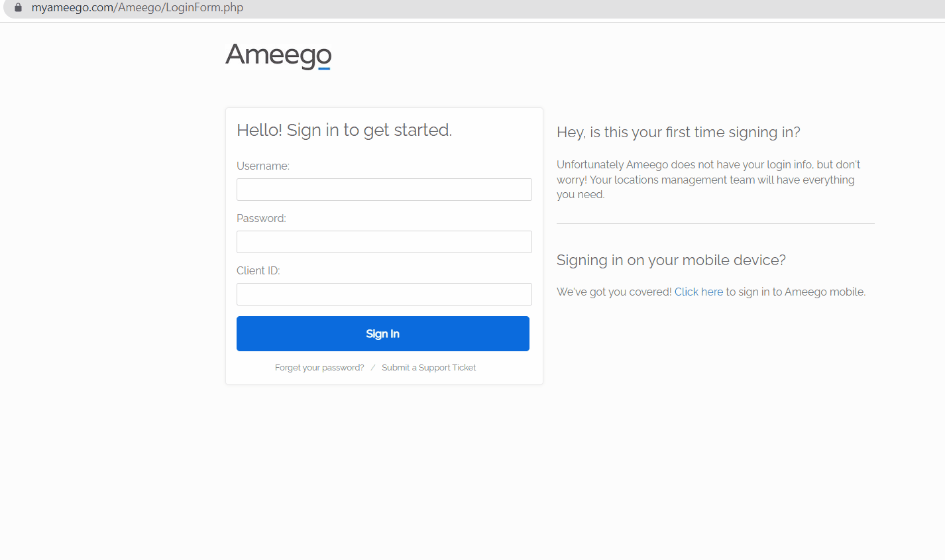The height and width of the screenshot is (560, 945).
Task: Click the Ameego logo at the top
Action: pyautogui.click(x=278, y=56)
